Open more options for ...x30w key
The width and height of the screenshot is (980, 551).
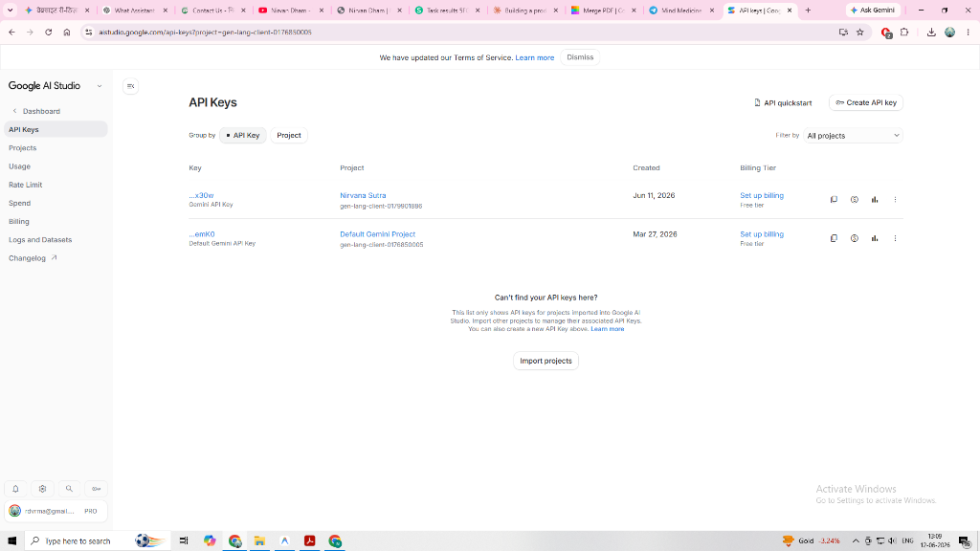(895, 200)
